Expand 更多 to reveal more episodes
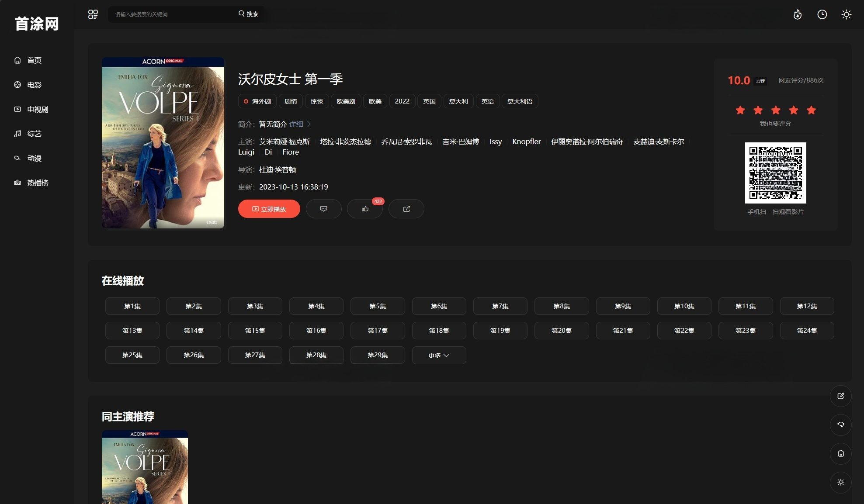This screenshot has width=864, height=504. tap(439, 355)
